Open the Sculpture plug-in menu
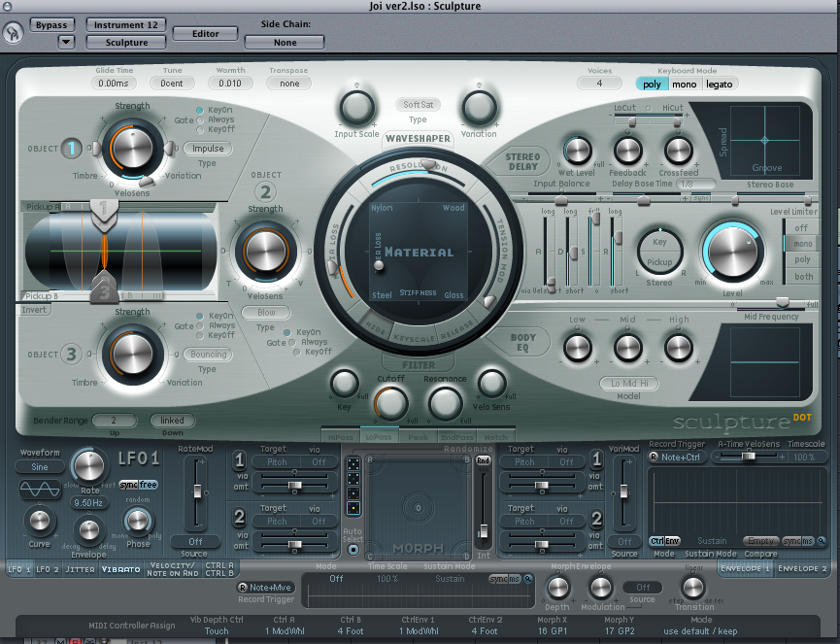 click(126, 43)
